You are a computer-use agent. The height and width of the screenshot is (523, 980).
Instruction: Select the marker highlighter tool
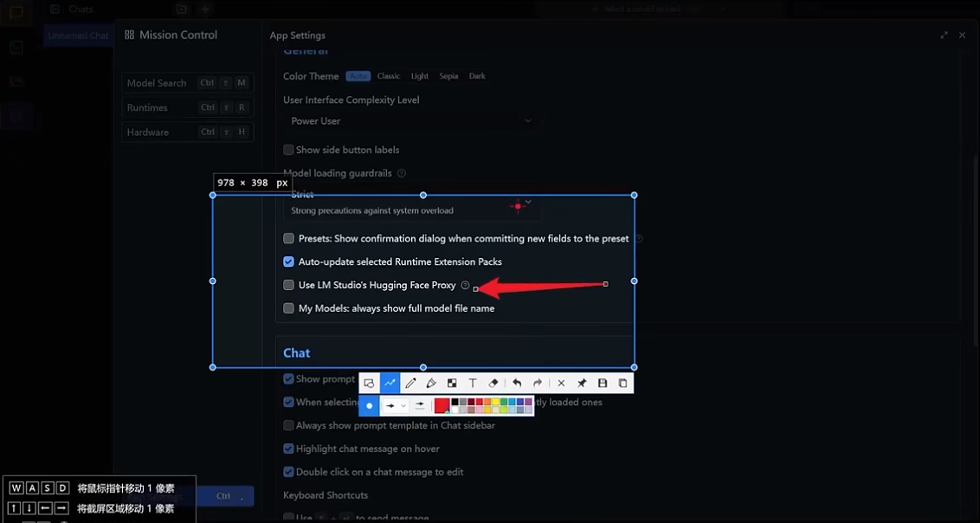431,383
